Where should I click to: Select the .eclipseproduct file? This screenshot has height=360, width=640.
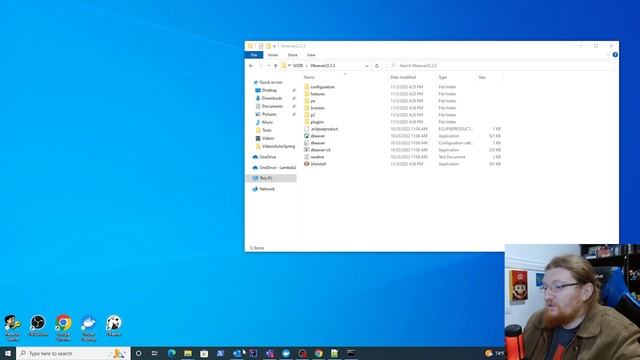point(321,129)
